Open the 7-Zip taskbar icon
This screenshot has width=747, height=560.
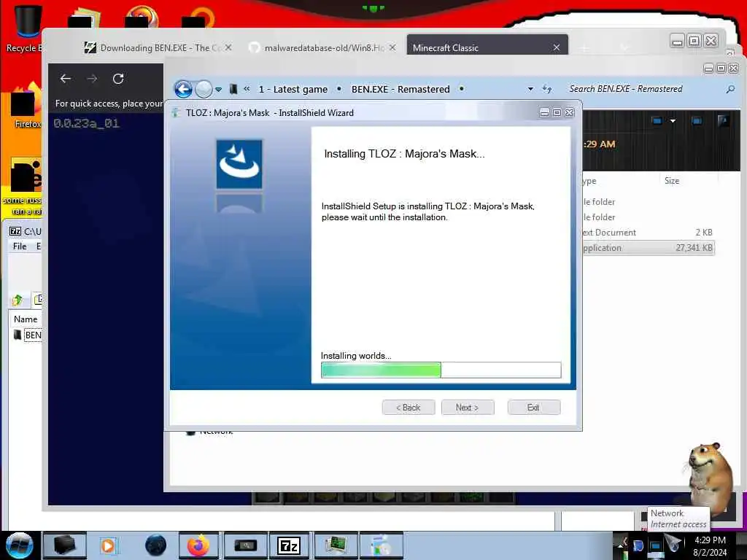(x=289, y=545)
